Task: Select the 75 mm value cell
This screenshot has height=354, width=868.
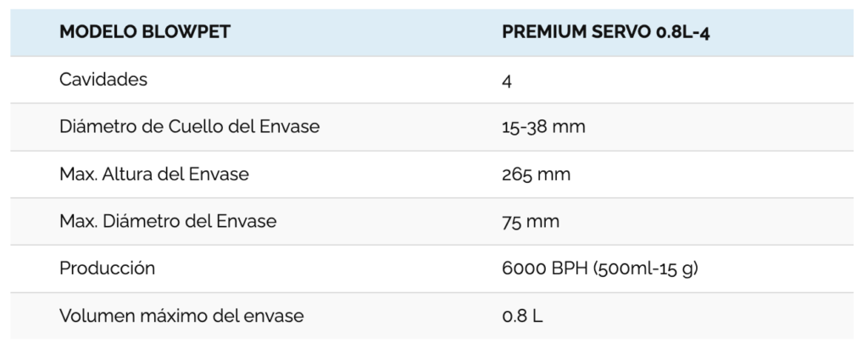Action: click(x=531, y=221)
